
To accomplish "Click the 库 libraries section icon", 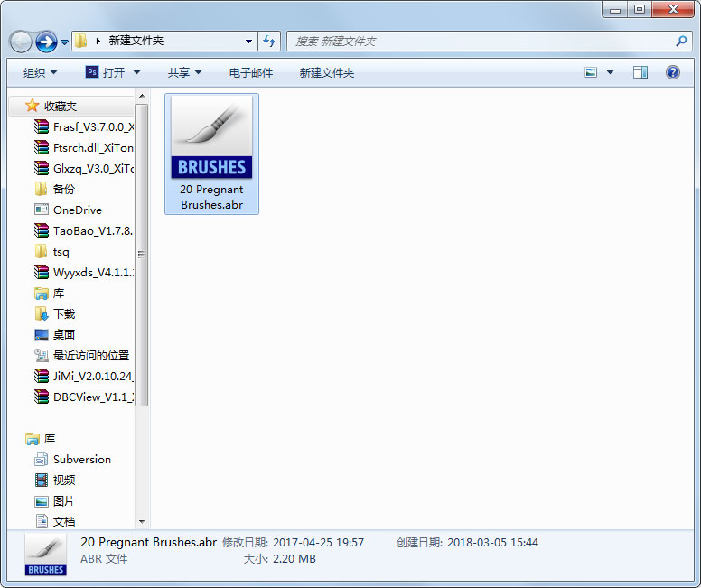I will tap(33, 439).
